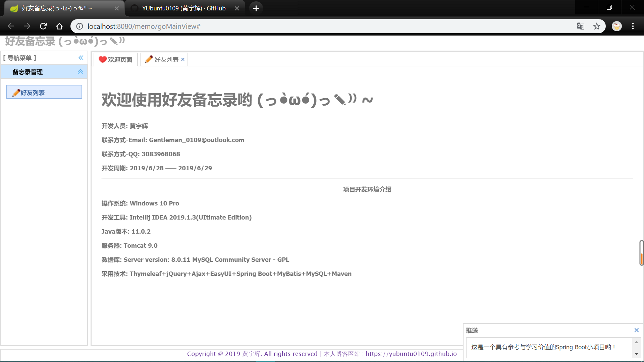Click the browser home icon
Screen dimensions: 644x362
tap(59, 26)
